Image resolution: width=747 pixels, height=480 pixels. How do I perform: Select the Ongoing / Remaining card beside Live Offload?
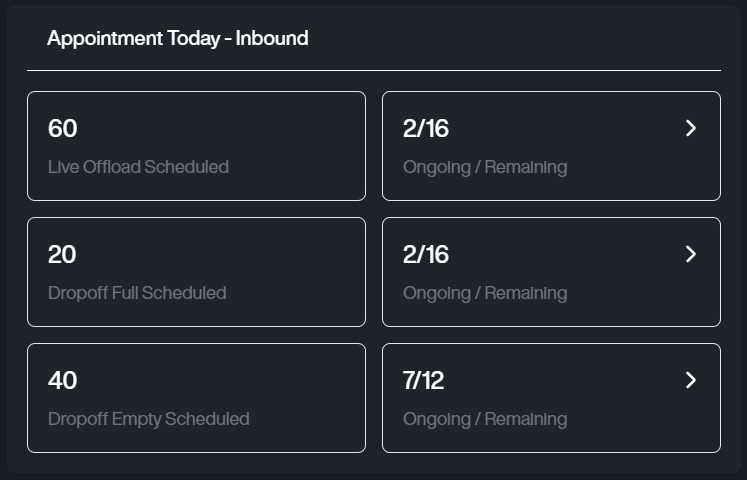click(551, 146)
